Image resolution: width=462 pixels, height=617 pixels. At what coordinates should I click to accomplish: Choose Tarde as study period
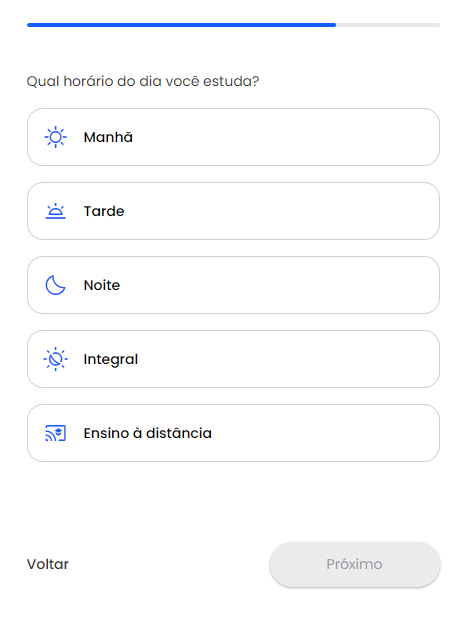(x=233, y=211)
